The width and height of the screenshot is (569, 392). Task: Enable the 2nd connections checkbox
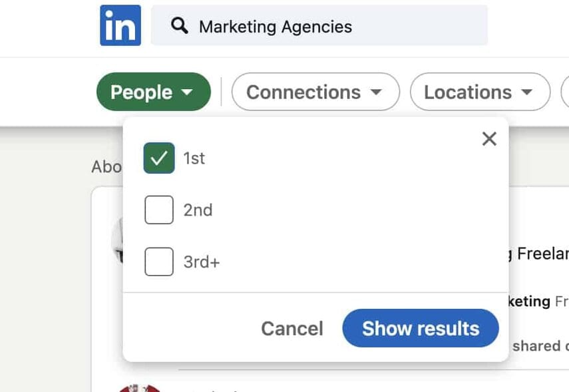click(x=159, y=210)
